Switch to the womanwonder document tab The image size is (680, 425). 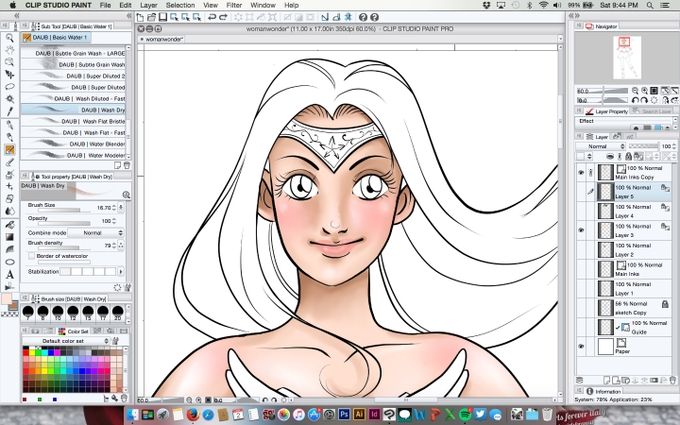pyautogui.click(x=162, y=39)
